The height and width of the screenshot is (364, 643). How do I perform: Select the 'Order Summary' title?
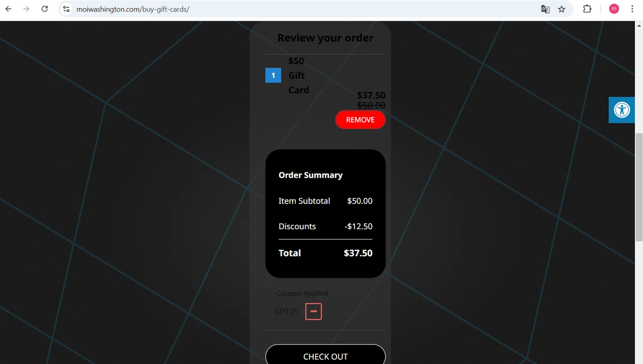pyautogui.click(x=310, y=175)
